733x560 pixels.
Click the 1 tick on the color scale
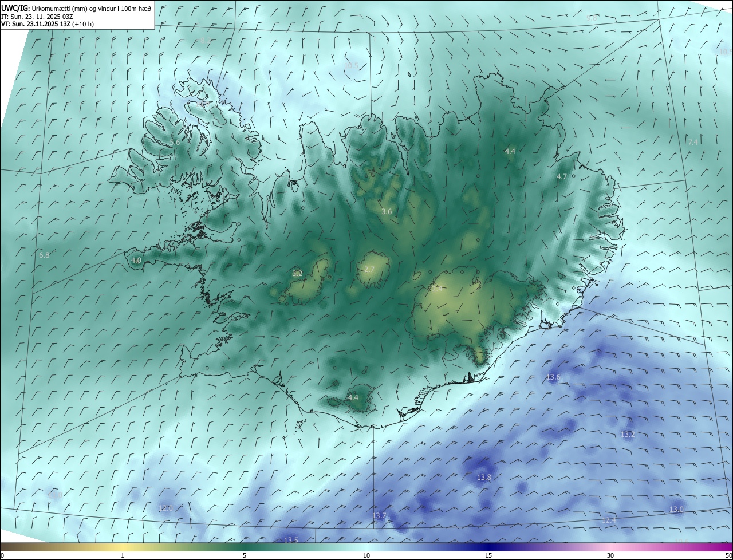click(123, 555)
